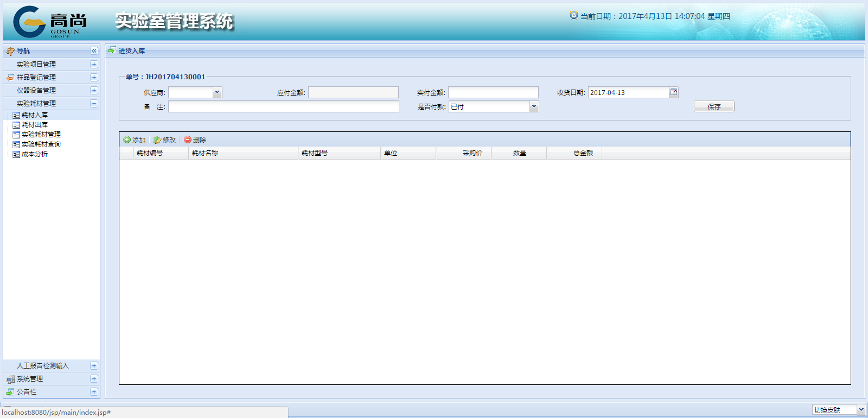
Task: Click the green Add (添加) icon
Action: pyautogui.click(x=127, y=140)
